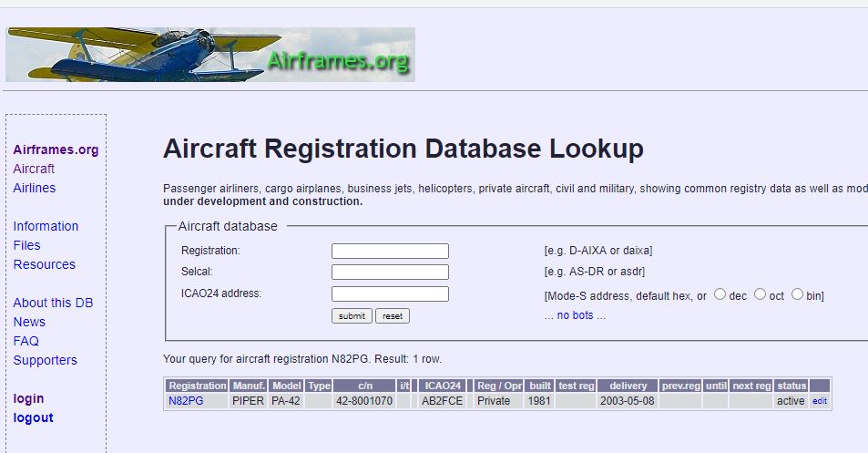Open the FAQ sidebar link
Screen dimensions: 868x453
pos(26,341)
